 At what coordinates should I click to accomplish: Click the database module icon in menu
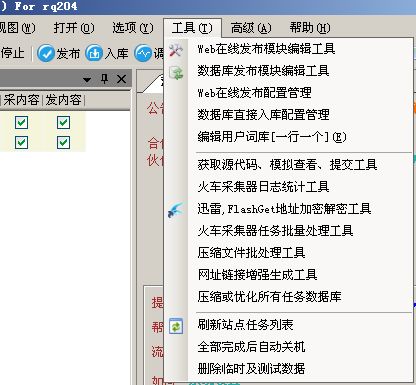click(176, 72)
